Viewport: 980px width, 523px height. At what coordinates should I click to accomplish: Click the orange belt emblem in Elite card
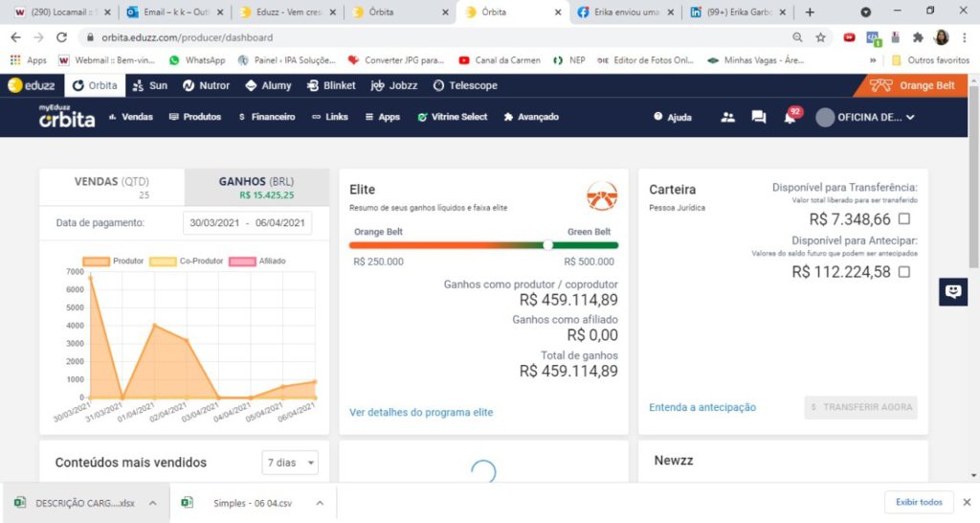click(x=602, y=195)
